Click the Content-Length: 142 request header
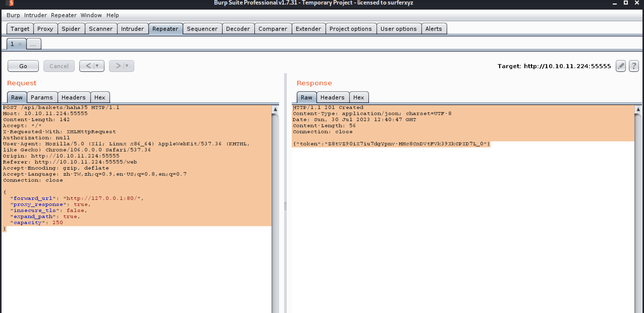Screen dimensions: 644x313 pos(36,119)
